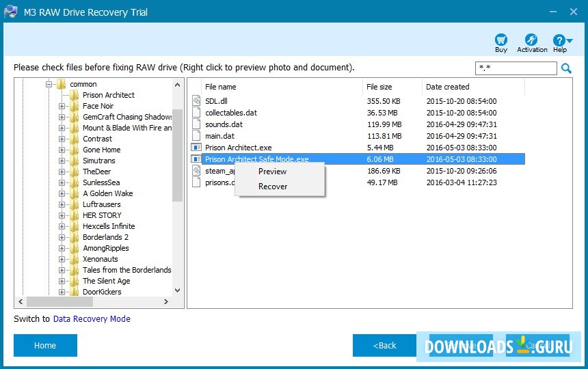
Task: Click the TheDeer folder icon
Action: click(75, 172)
